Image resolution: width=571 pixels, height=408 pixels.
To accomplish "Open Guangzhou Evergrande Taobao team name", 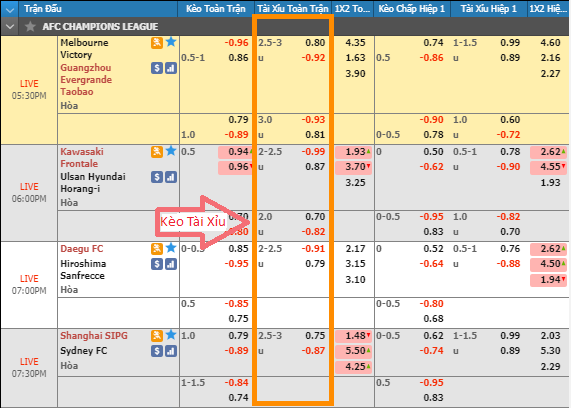I will click(86, 80).
